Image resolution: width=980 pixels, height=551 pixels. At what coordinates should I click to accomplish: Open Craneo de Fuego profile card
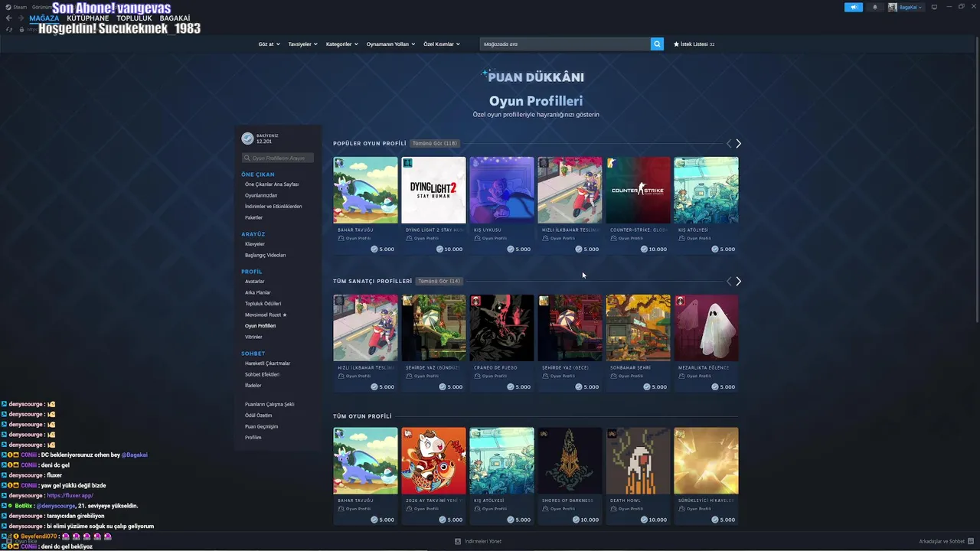tap(501, 343)
